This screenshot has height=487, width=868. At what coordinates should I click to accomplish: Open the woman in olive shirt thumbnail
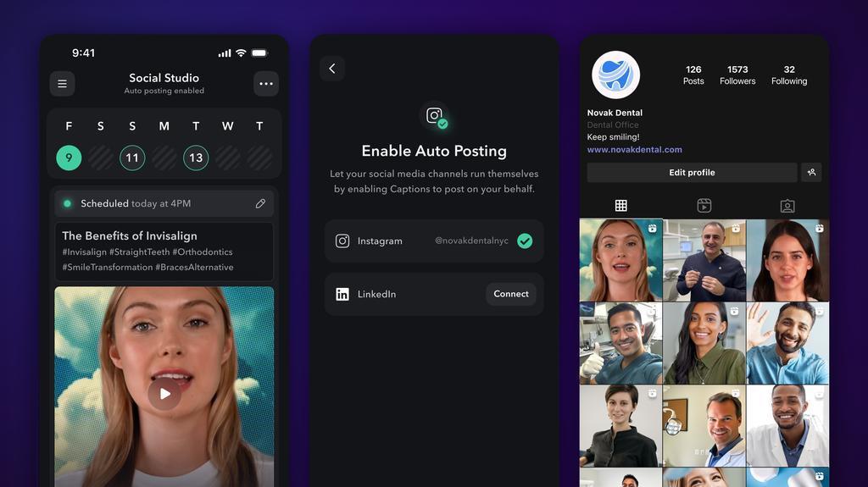coord(704,343)
